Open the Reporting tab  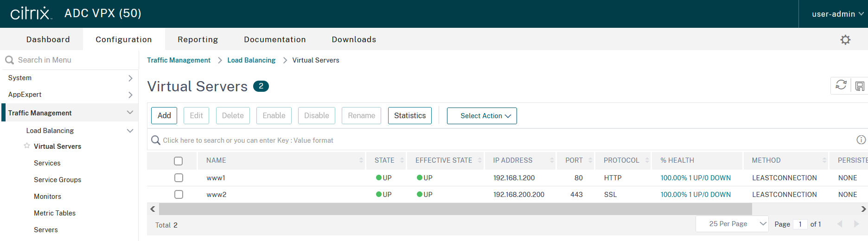(x=198, y=39)
